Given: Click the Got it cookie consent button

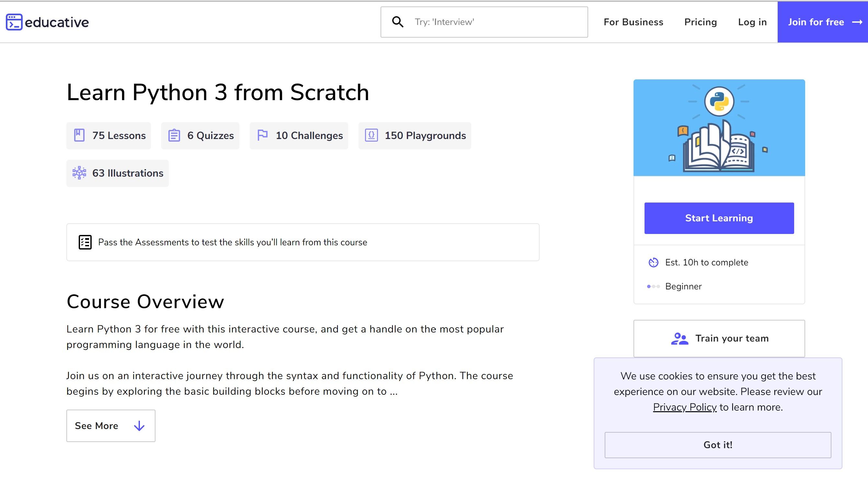Looking at the screenshot, I should (x=718, y=445).
